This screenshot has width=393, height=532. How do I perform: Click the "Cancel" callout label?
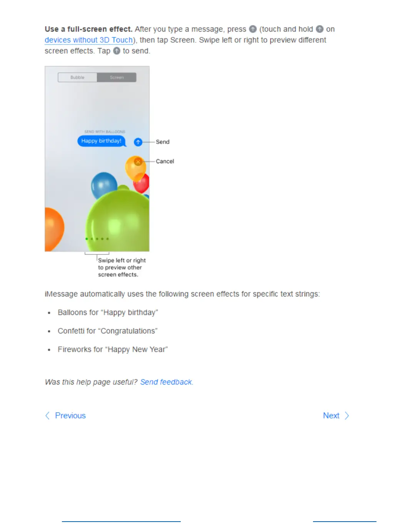pyautogui.click(x=165, y=161)
